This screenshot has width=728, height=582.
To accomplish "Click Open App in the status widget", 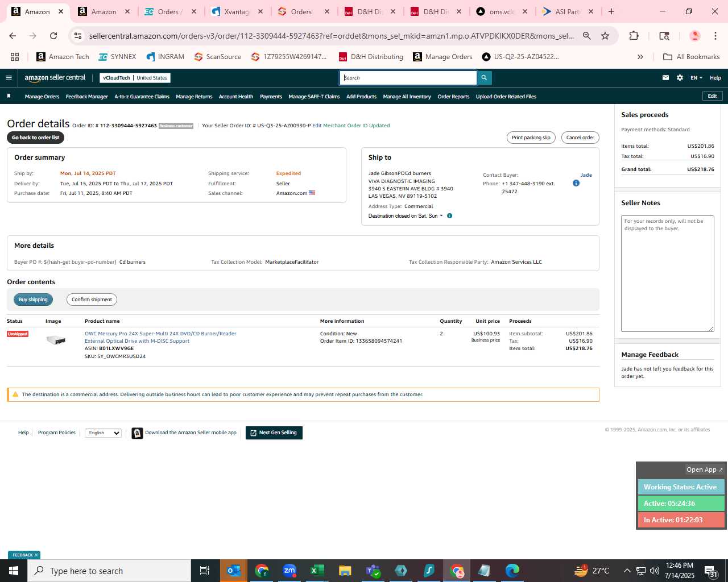I will click(x=704, y=469).
